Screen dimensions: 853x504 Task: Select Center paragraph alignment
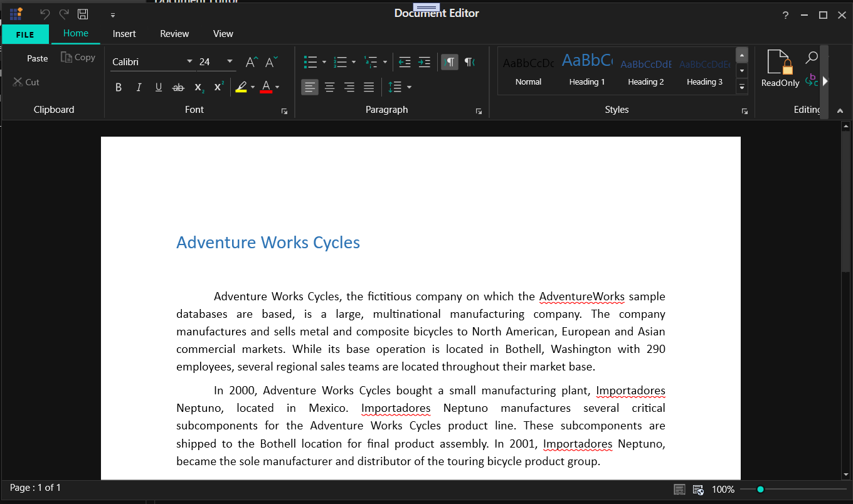point(329,87)
